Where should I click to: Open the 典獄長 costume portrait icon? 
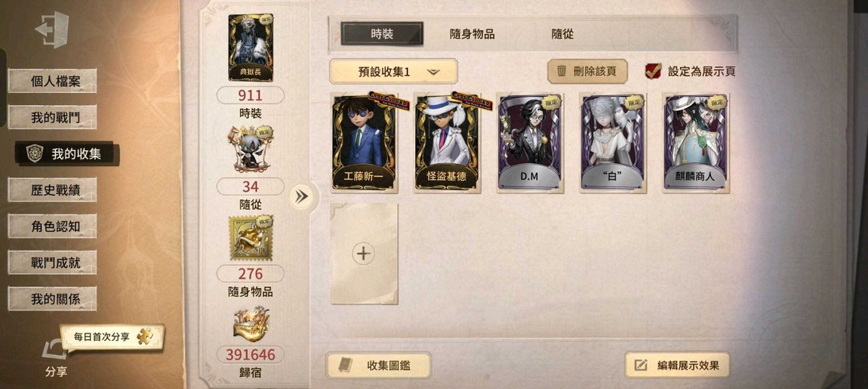coord(251,48)
